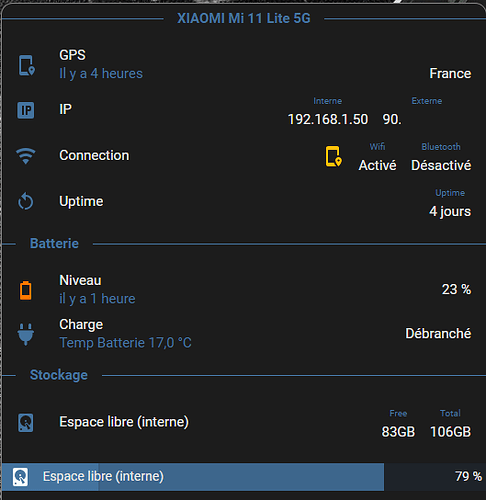Click the orange battery level icon

point(26,290)
